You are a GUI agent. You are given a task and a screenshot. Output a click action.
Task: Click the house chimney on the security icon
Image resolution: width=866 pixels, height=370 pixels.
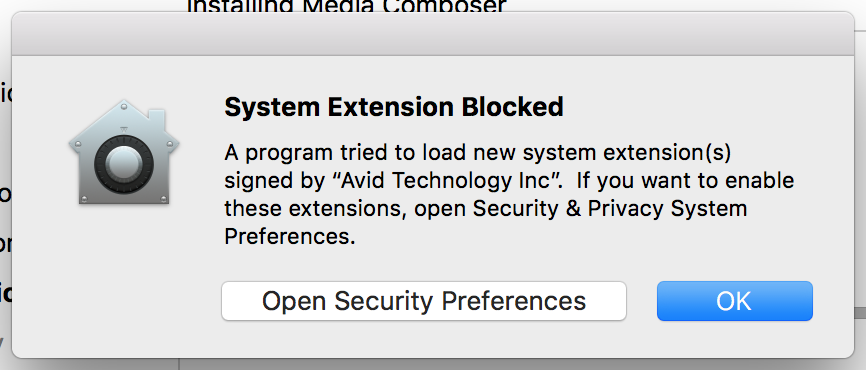pyautogui.click(x=157, y=118)
